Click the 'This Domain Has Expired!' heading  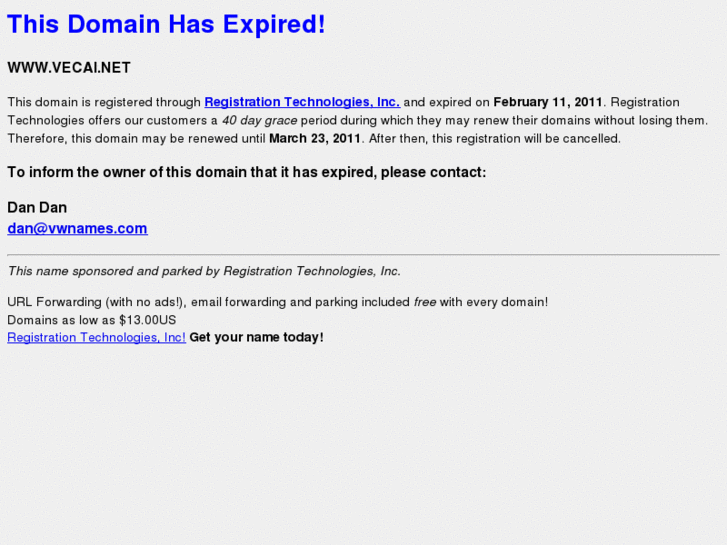coord(166,25)
